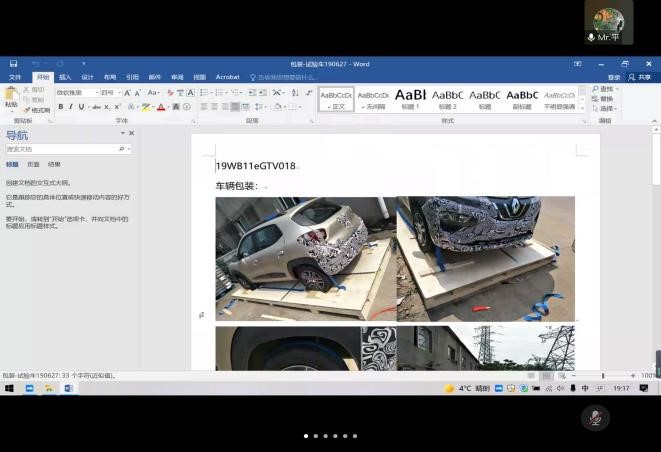
Task: Click the Increase Indent icon
Action: click(x=263, y=92)
